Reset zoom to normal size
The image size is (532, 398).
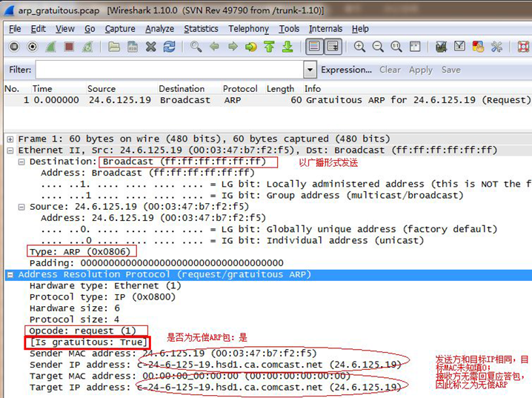click(396, 47)
